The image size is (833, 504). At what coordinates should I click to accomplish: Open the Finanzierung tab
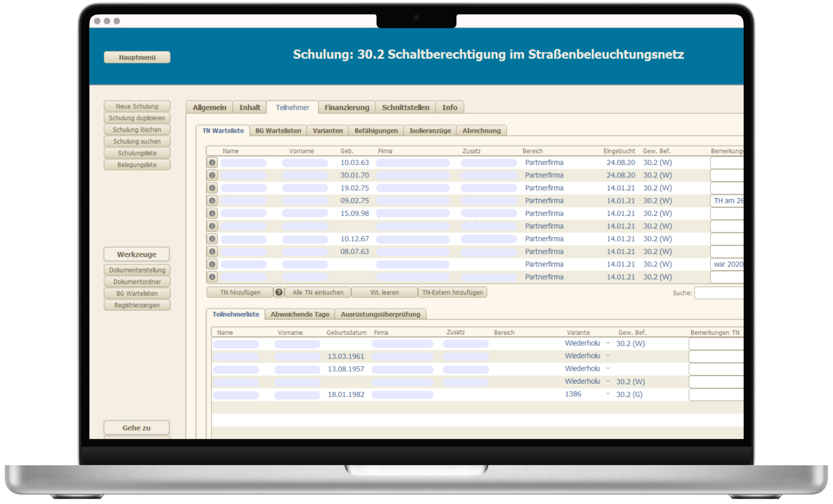point(347,107)
